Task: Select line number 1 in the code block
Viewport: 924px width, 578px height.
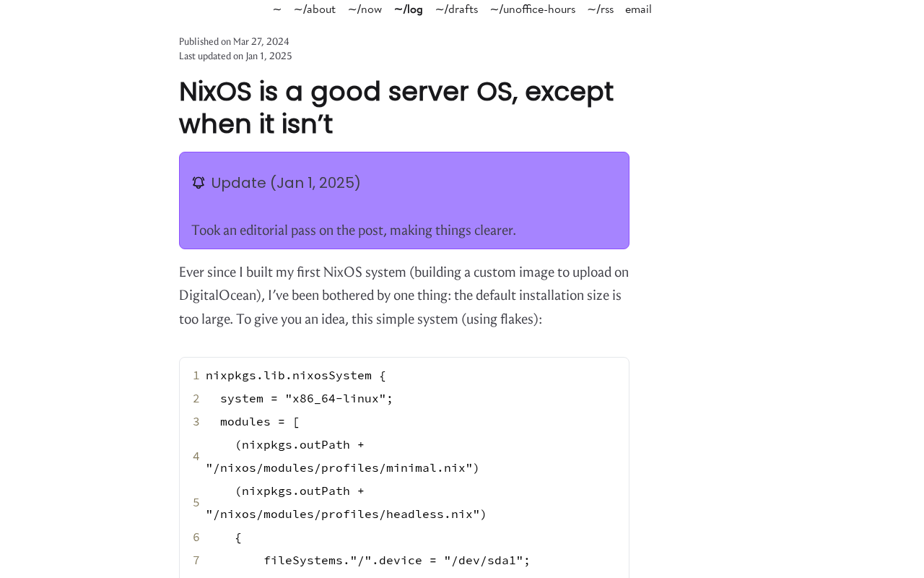Action: pos(195,375)
